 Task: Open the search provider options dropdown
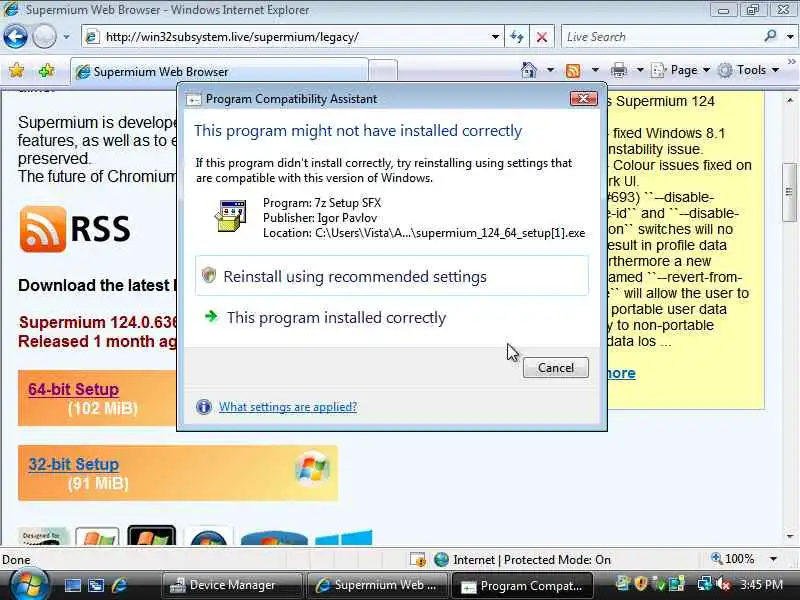pos(790,37)
